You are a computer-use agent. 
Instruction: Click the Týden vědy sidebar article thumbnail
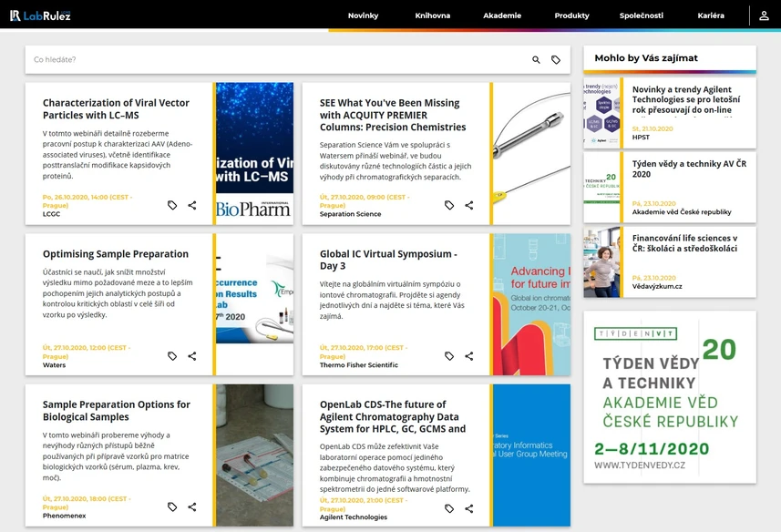pyautogui.click(x=601, y=187)
